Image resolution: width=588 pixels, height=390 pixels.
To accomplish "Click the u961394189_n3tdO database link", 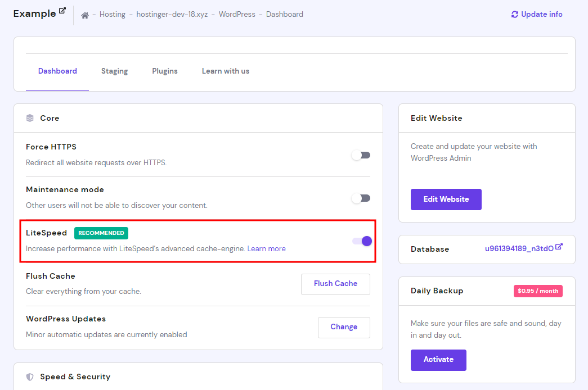I will click(519, 248).
